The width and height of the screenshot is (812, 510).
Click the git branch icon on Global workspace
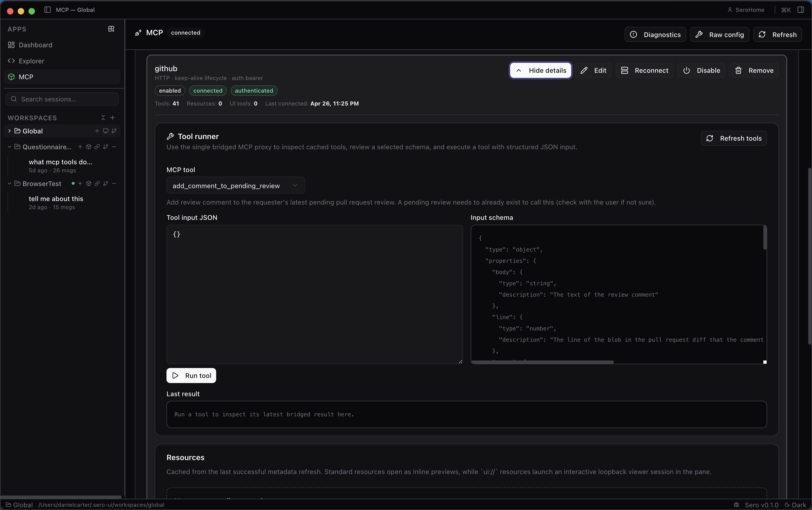tap(114, 131)
